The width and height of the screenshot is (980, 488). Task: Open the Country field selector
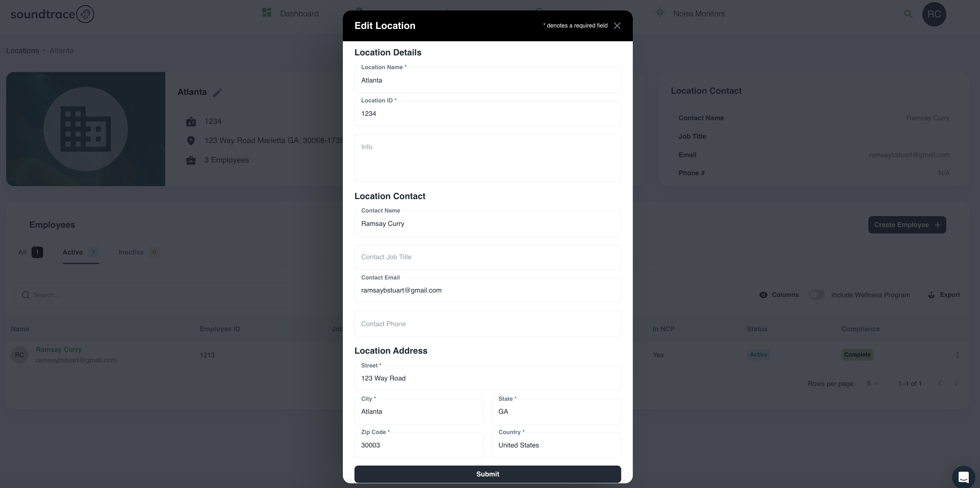click(556, 445)
